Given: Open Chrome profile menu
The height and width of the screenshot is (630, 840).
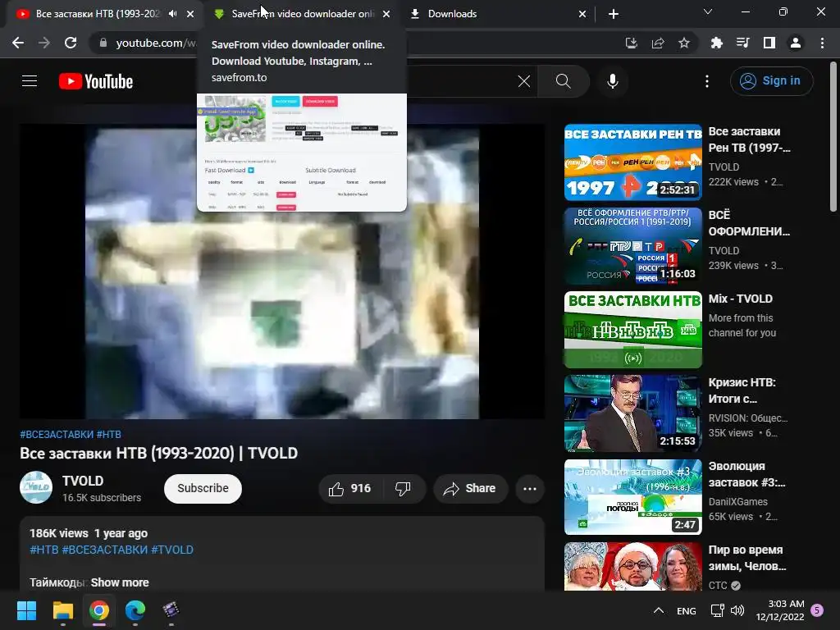Looking at the screenshot, I should click(x=796, y=43).
